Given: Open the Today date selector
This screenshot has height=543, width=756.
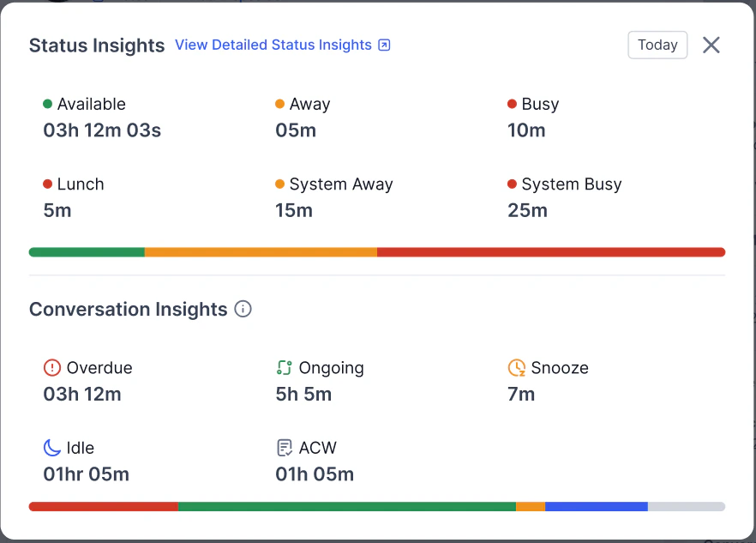Looking at the screenshot, I should (657, 45).
